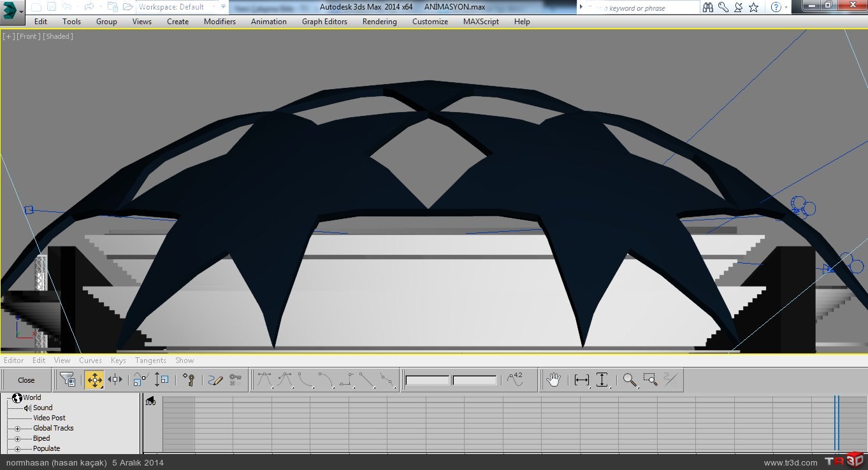
Task: Set tangents to Linear
Action: click(366, 380)
